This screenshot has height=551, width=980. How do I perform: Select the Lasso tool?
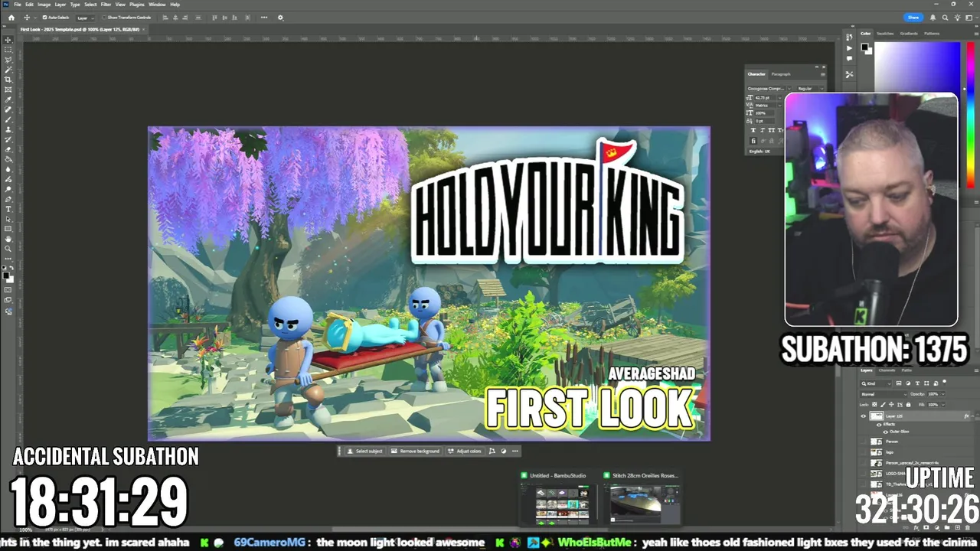pos(8,60)
